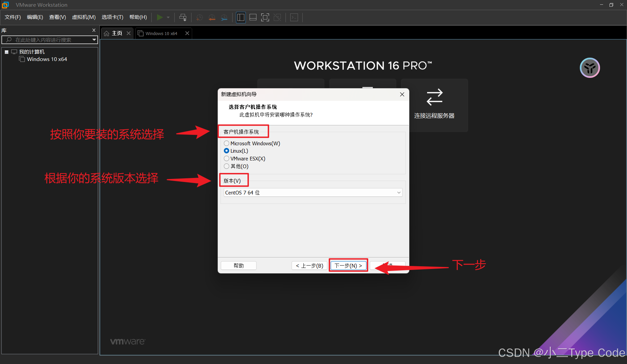The height and width of the screenshot is (364, 627).
Task: Collapse the 我的计算机 tree node
Action: [x=6, y=52]
